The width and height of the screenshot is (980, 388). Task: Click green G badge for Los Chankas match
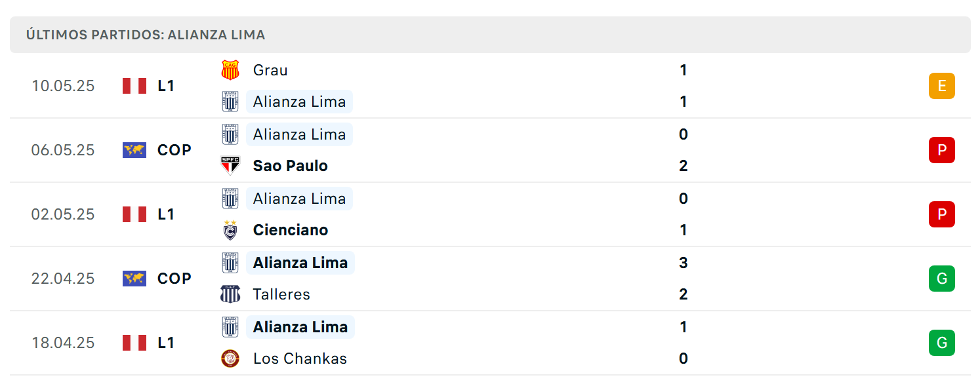coord(942,343)
